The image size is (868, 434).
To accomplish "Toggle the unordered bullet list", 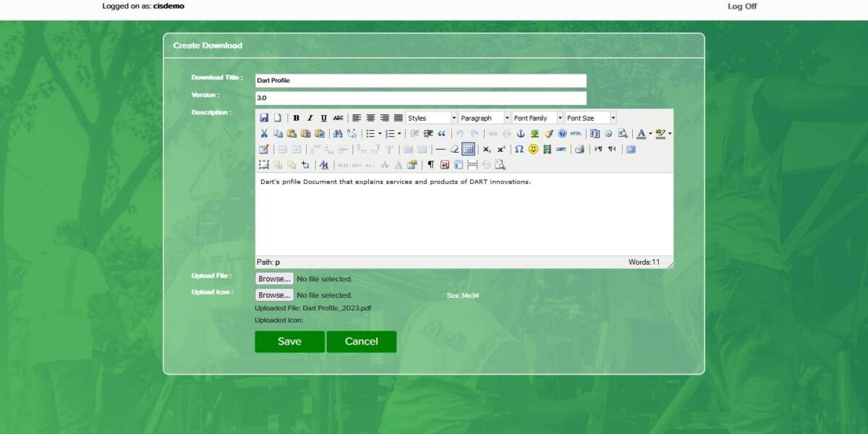I will pos(370,133).
